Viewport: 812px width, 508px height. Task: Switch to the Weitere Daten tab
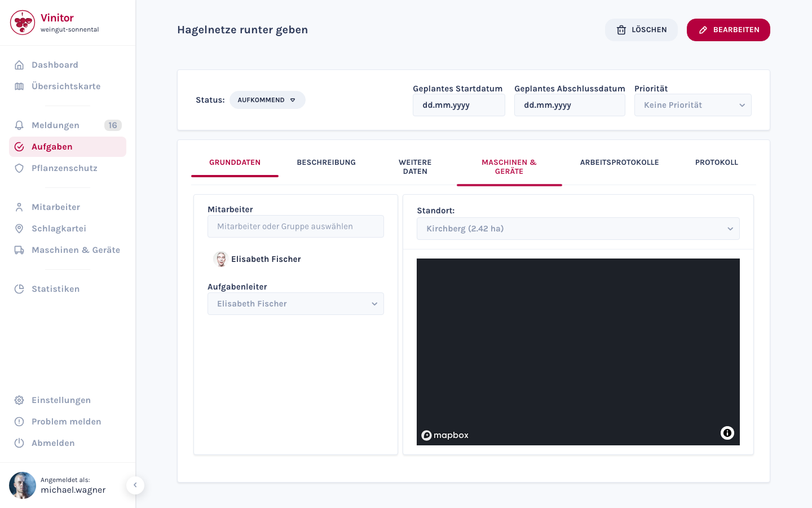(x=415, y=167)
